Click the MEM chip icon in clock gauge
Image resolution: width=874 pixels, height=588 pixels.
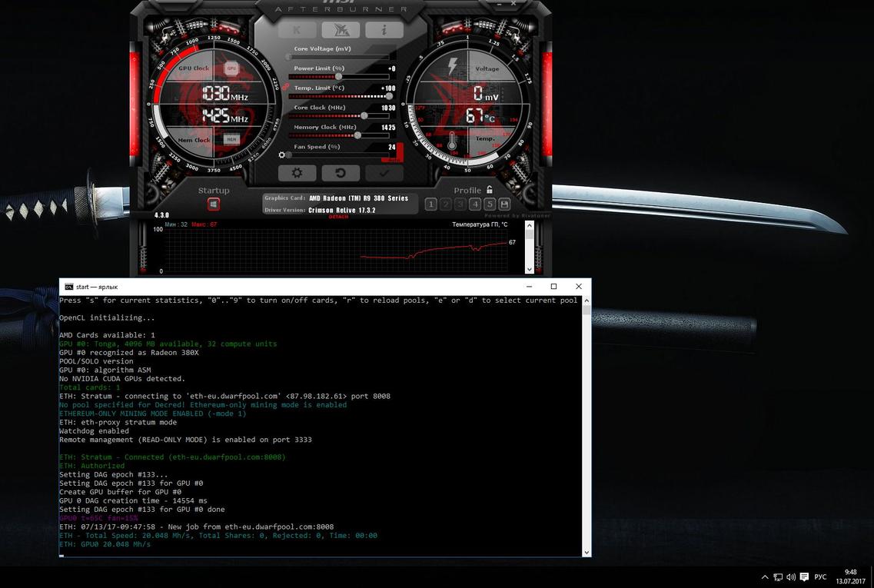coord(231,139)
